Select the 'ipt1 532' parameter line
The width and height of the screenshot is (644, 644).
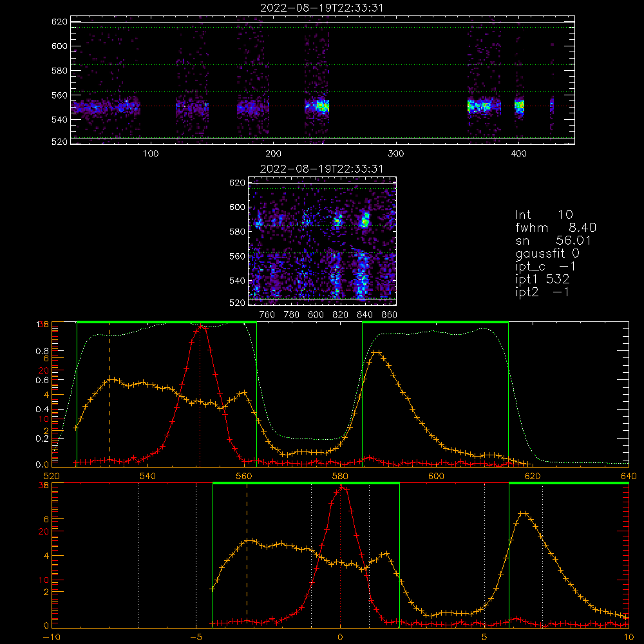click(542, 279)
